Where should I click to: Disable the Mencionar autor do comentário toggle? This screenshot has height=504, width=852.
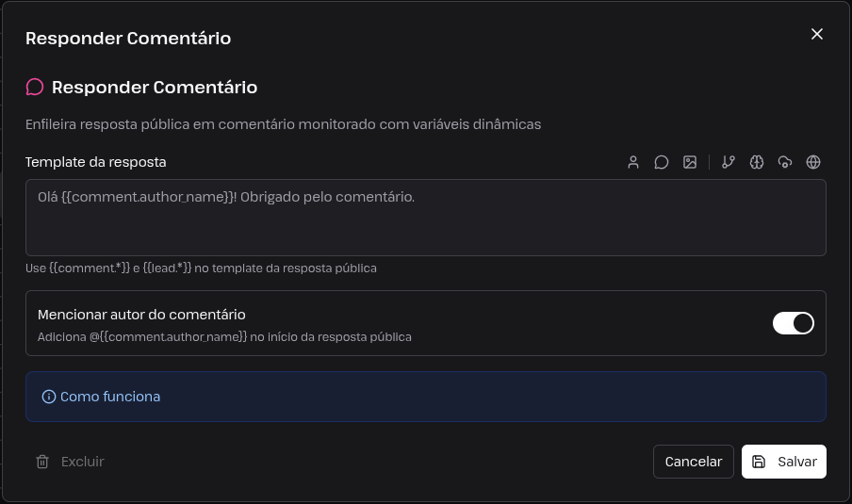point(794,323)
